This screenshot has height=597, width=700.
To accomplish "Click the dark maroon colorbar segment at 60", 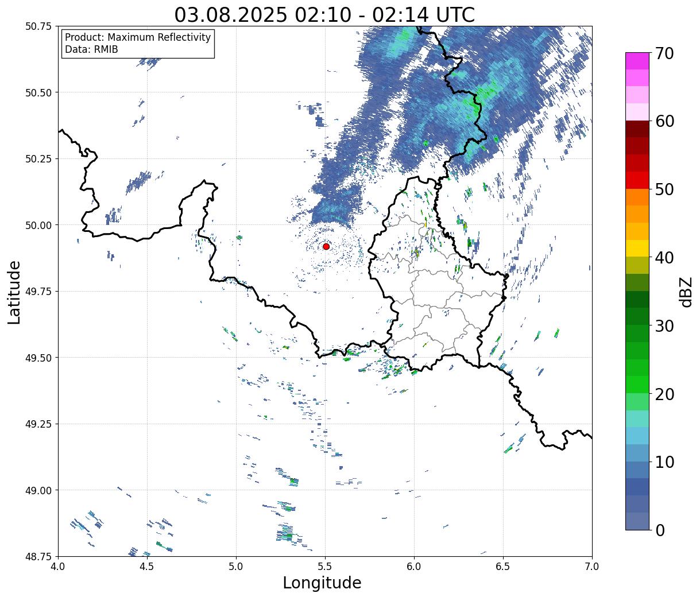I will [x=637, y=129].
